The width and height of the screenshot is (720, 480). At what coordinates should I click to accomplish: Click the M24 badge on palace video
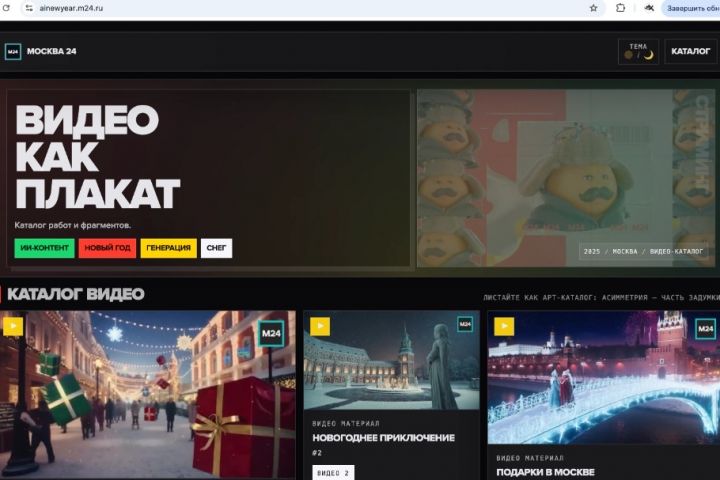point(465,324)
